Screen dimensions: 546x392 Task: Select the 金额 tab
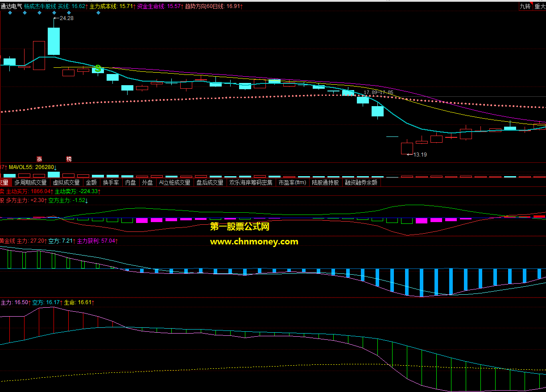[x=91, y=182]
